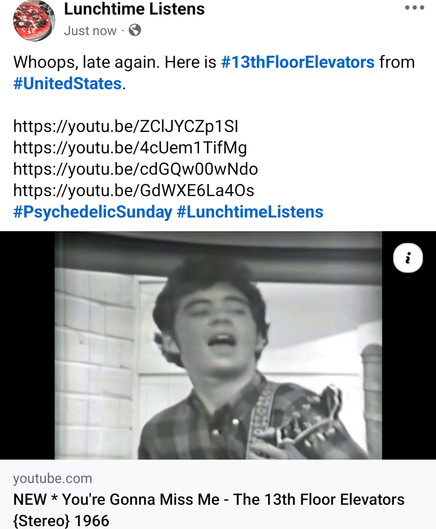Open the #PsychedelicSunday hashtag
436x529 pixels.
click(92, 212)
